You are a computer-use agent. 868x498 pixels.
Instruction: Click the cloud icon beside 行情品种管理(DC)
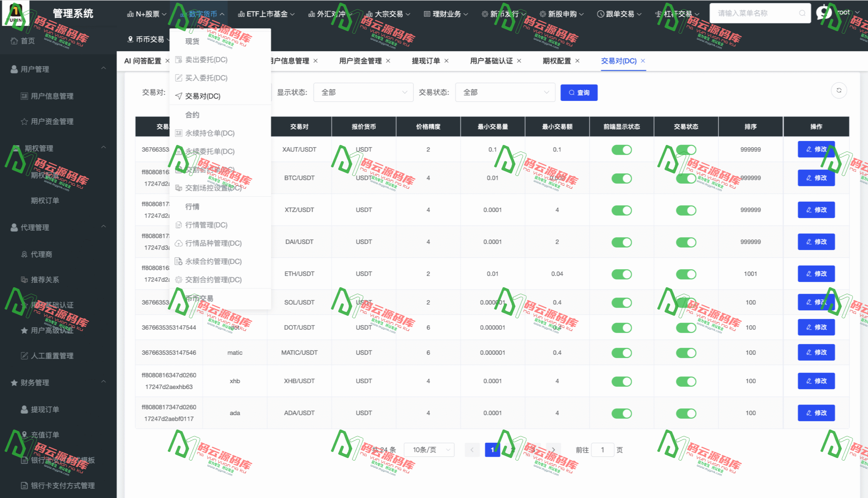(179, 243)
